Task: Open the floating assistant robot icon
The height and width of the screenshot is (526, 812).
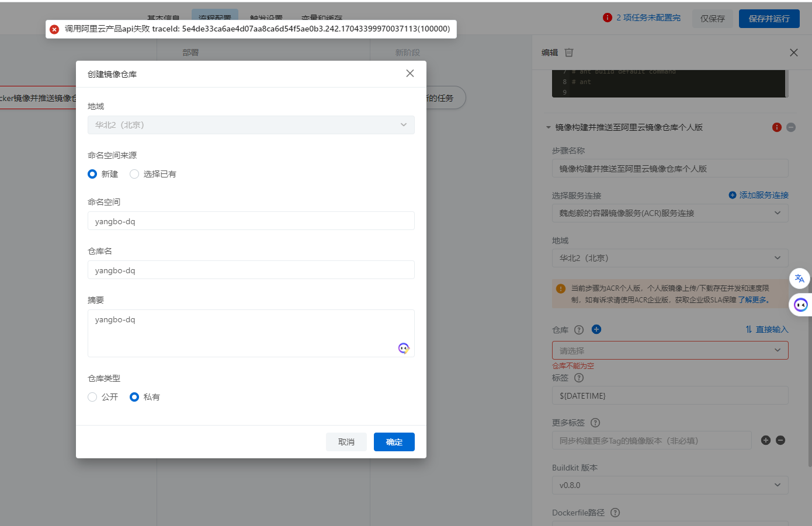Action: [x=800, y=305]
